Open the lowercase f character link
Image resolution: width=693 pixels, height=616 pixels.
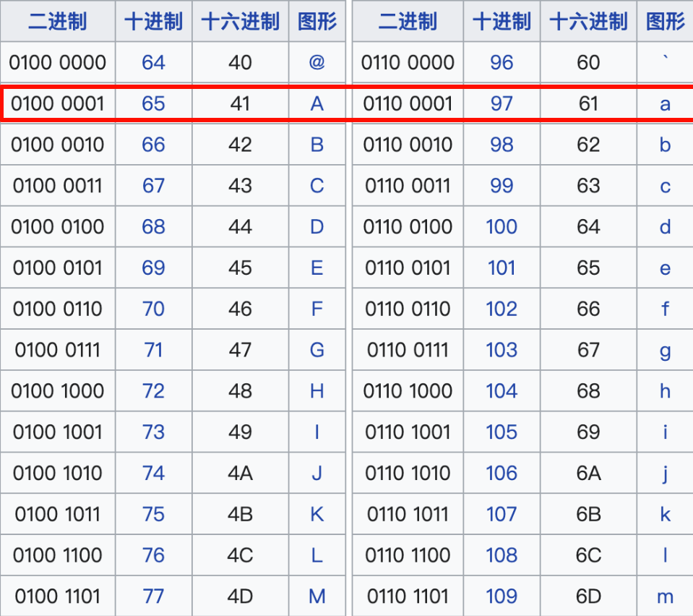pyautogui.click(x=665, y=309)
